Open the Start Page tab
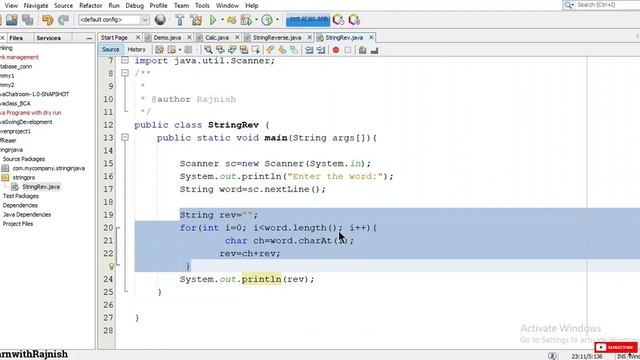This screenshot has width=640, height=360. tap(114, 38)
